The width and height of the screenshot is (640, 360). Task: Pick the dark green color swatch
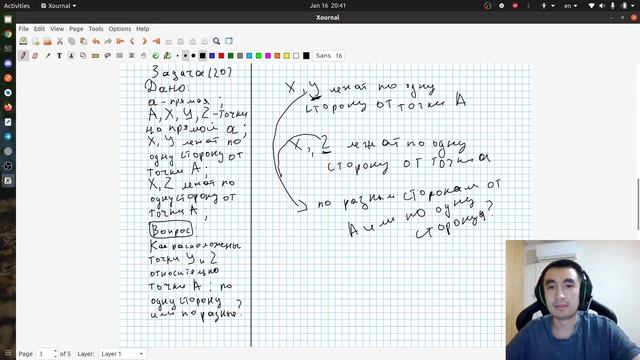click(231, 56)
